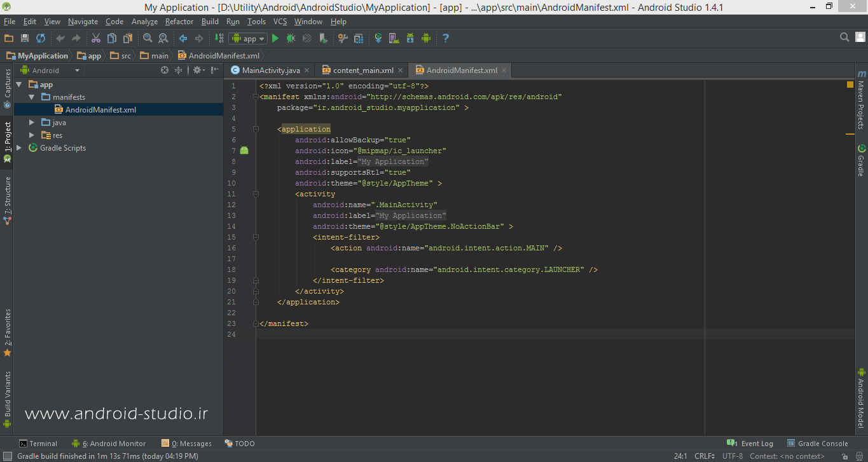Expand the Gradle Scripts node
Screen dimensions: 868x462
coord(19,148)
